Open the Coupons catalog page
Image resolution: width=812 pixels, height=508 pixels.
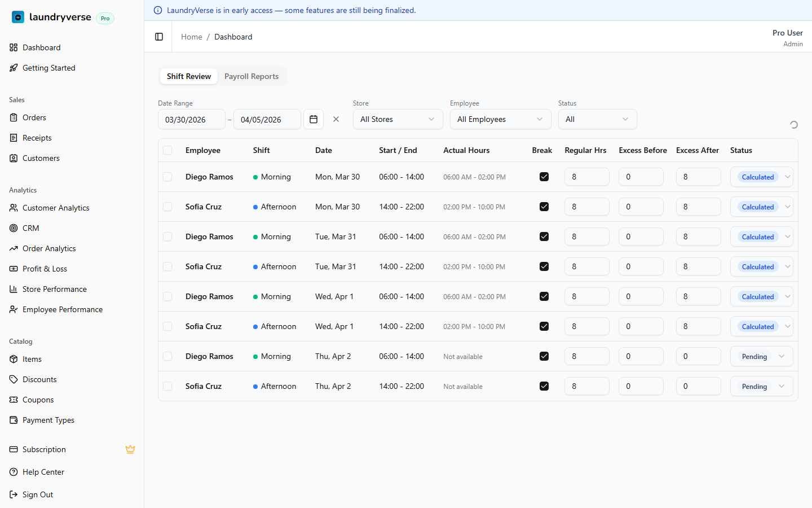click(38, 400)
